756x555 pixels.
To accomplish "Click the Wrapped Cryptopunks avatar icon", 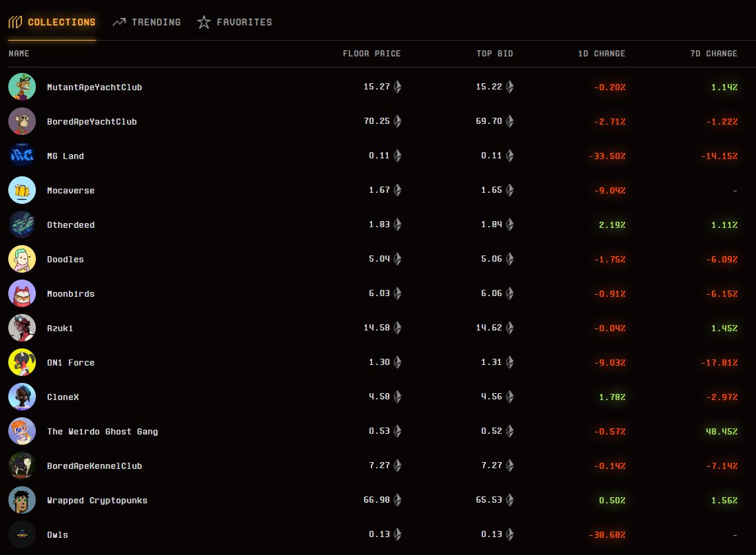I will pyautogui.click(x=22, y=500).
